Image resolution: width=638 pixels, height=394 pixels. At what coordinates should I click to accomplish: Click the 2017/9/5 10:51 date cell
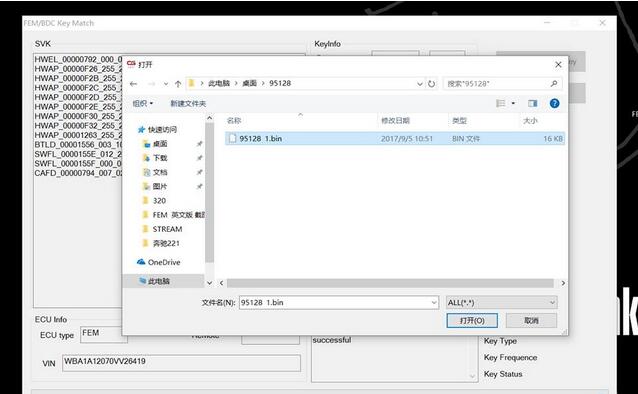point(406,138)
